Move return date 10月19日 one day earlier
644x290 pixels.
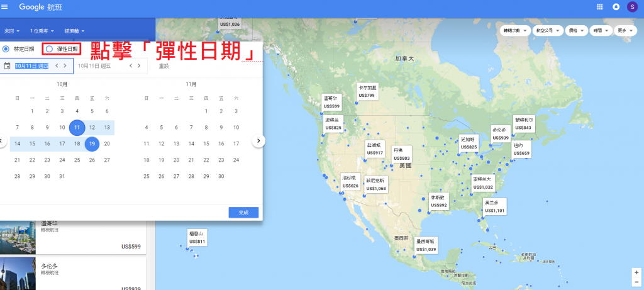point(131,65)
